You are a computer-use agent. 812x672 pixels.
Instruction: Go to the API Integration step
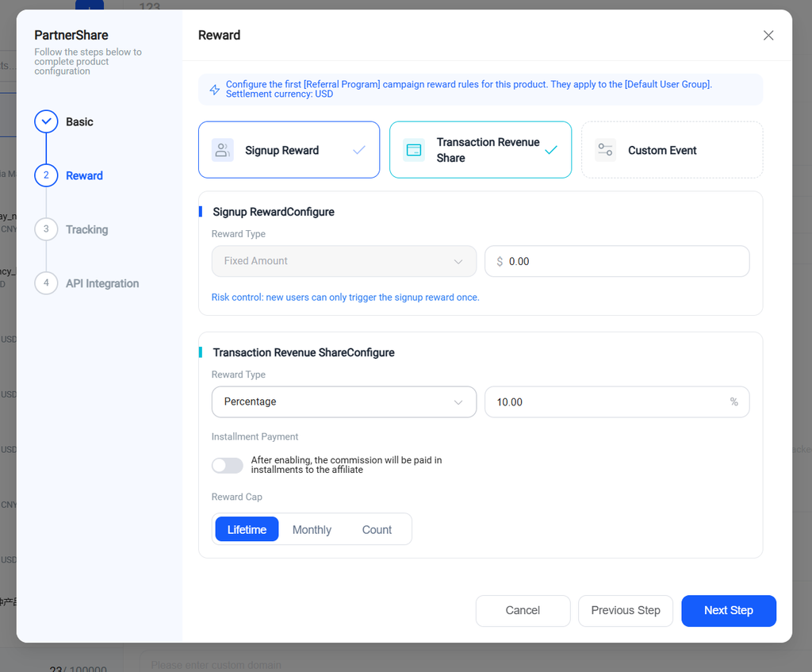[x=102, y=283]
